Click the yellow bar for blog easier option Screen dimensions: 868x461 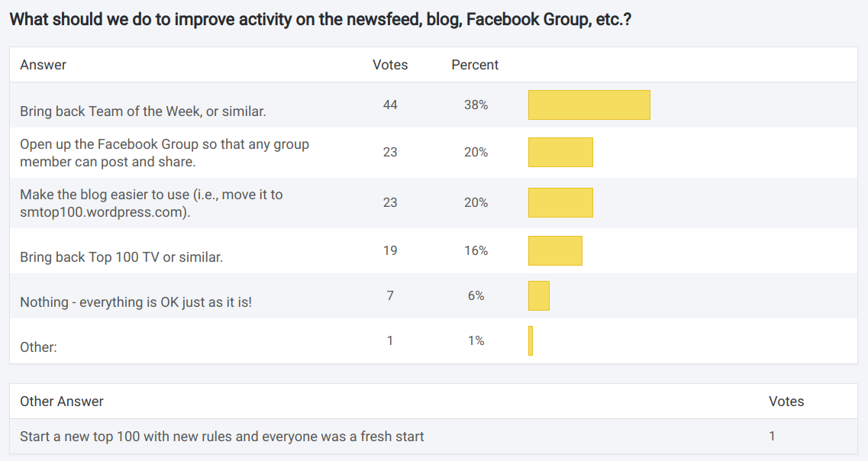(560, 202)
